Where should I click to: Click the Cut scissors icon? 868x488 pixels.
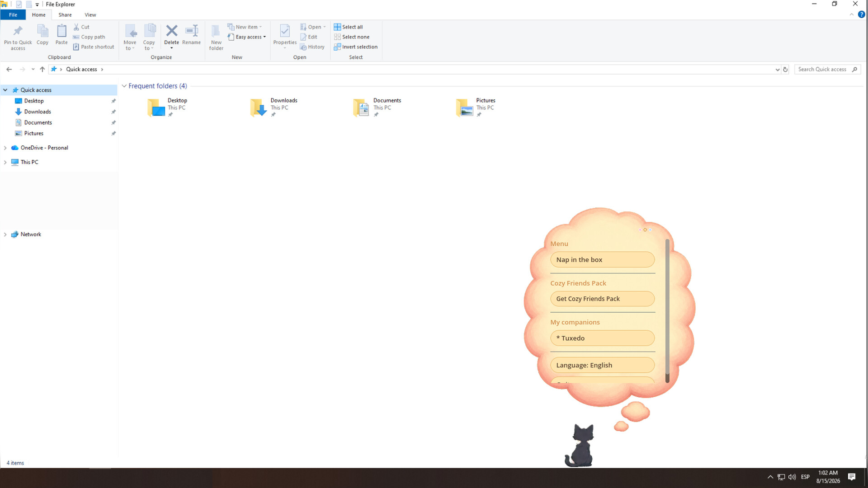(76, 27)
